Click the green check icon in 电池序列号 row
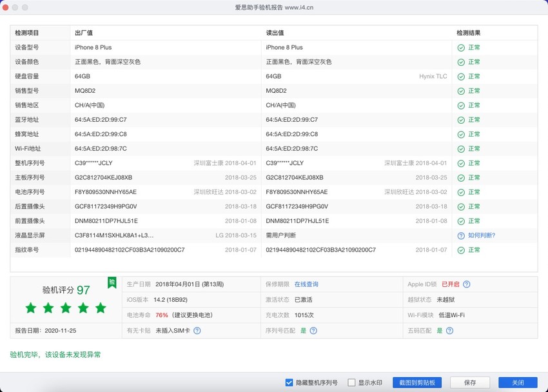The height and width of the screenshot is (392, 548). (461, 193)
